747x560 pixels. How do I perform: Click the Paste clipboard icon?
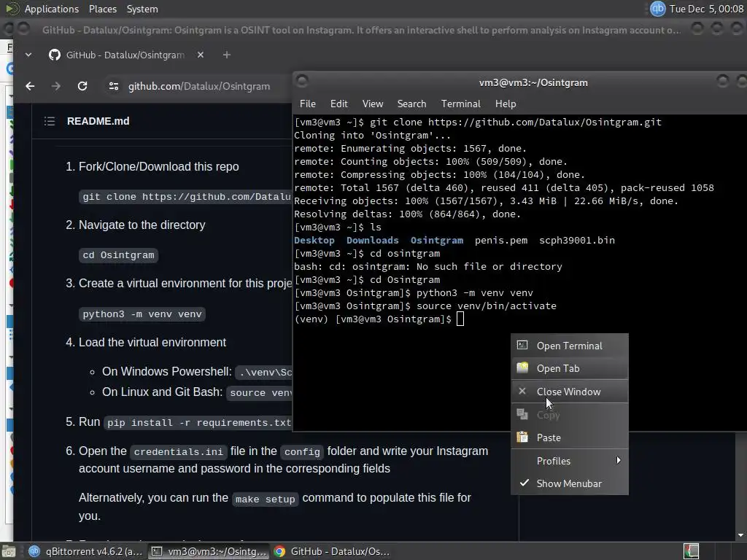pos(522,437)
